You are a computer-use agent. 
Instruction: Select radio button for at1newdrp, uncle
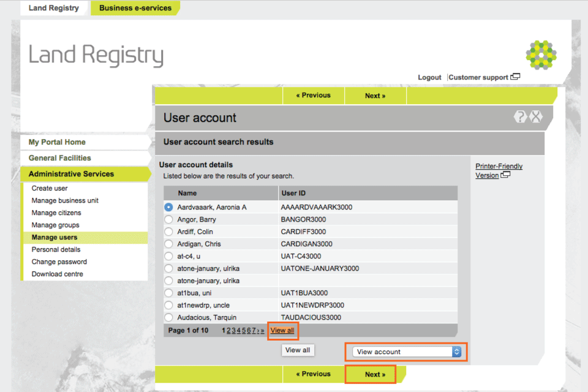point(169,306)
